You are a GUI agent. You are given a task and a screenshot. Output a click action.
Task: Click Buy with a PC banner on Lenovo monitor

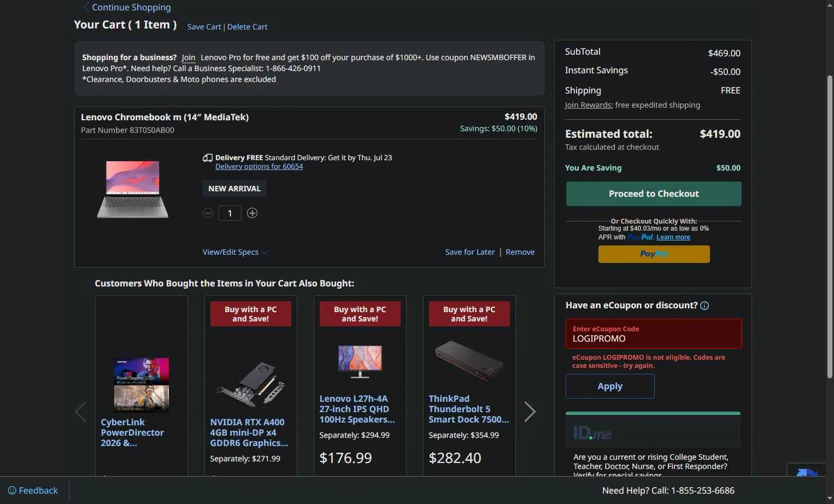[360, 314]
